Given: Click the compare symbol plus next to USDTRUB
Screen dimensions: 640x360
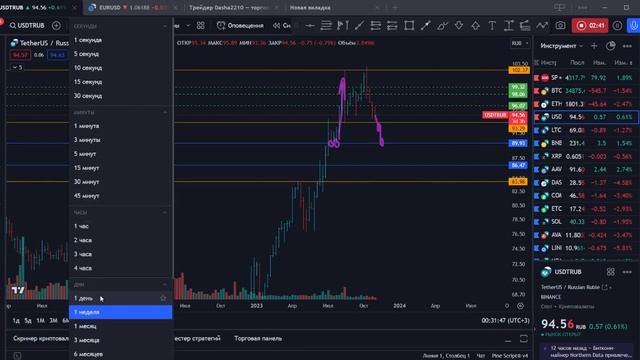Looking at the screenshot, I should coord(56,25).
